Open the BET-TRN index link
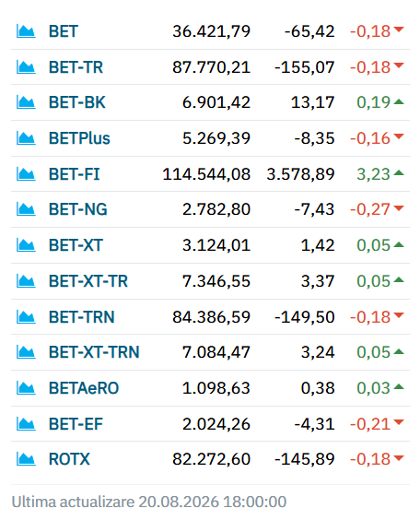Image resolution: width=420 pixels, height=520 pixels. coord(81,317)
